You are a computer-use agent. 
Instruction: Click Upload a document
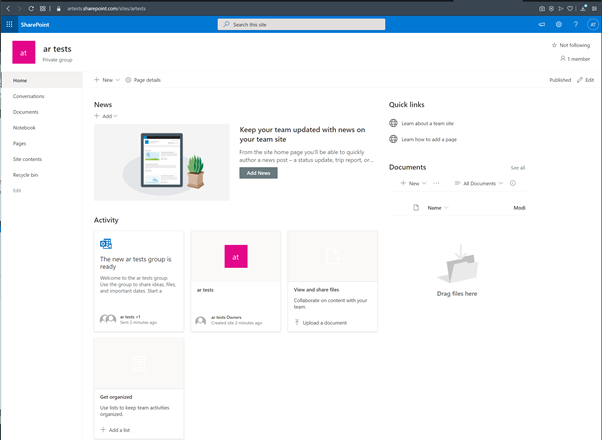click(x=321, y=323)
